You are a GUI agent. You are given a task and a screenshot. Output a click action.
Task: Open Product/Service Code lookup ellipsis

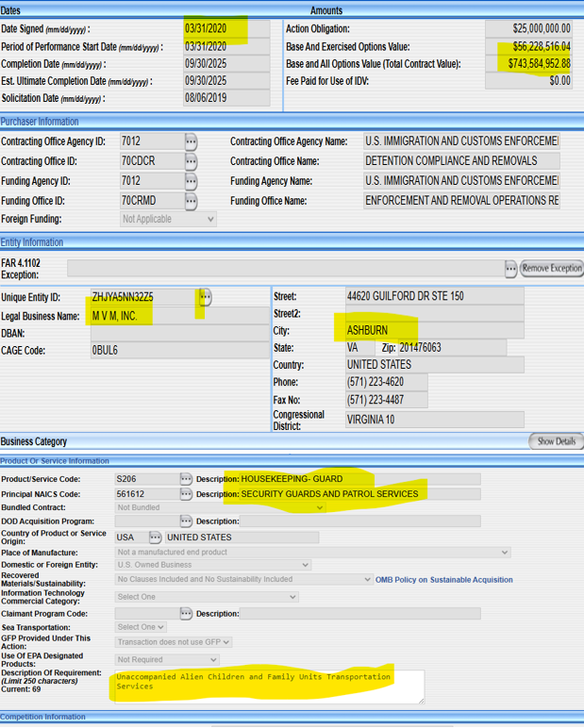[x=186, y=479]
